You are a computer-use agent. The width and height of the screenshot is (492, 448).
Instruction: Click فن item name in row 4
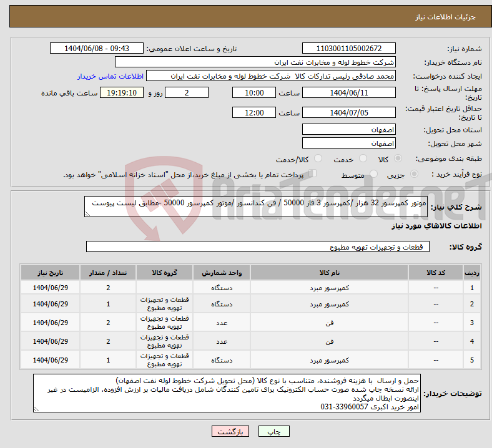[330, 341]
